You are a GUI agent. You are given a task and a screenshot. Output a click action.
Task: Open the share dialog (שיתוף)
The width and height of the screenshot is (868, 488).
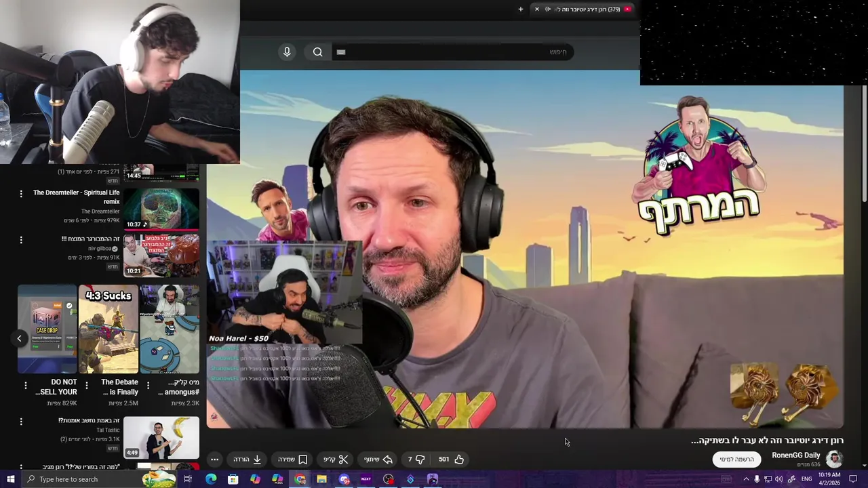pyautogui.click(x=378, y=460)
